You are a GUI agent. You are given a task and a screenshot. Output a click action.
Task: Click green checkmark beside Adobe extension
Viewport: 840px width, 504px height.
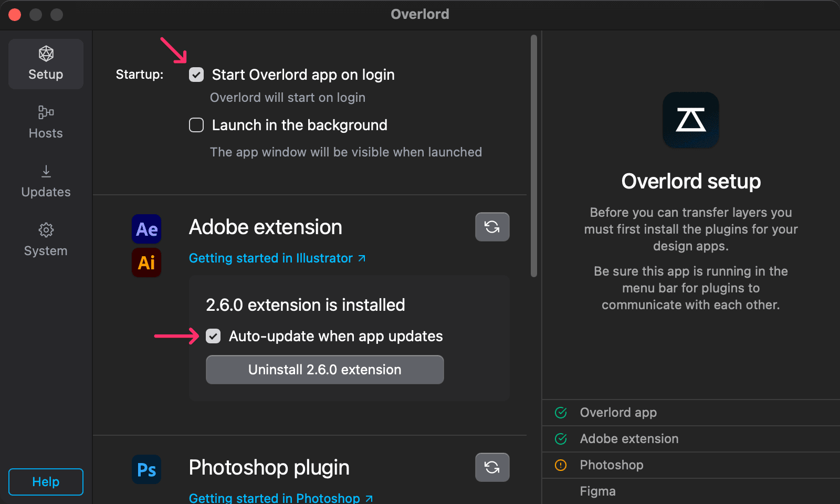pyautogui.click(x=561, y=439)
